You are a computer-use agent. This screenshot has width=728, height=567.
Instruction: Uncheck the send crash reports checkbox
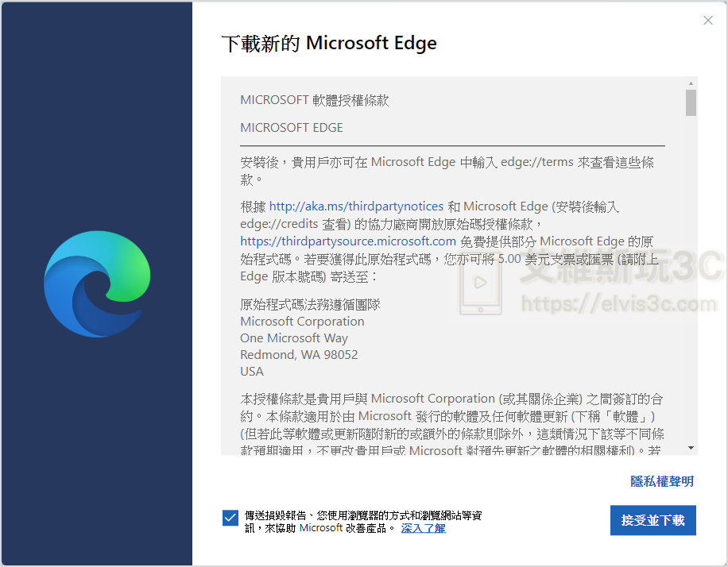(x=230, y=519)
